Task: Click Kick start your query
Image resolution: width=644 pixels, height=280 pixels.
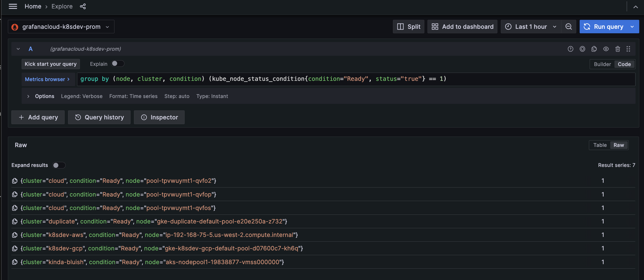Action: (51, 64)
